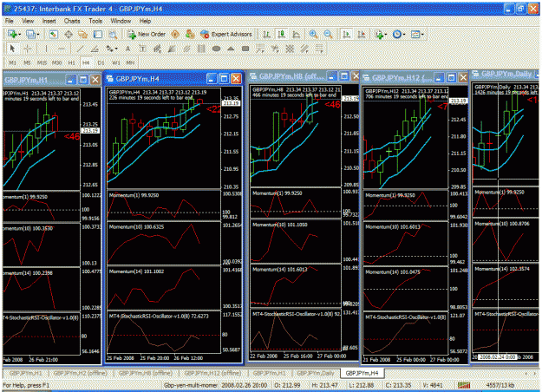
Task: Expand the Profiles dropdown arrow
Action: point(37,34)
